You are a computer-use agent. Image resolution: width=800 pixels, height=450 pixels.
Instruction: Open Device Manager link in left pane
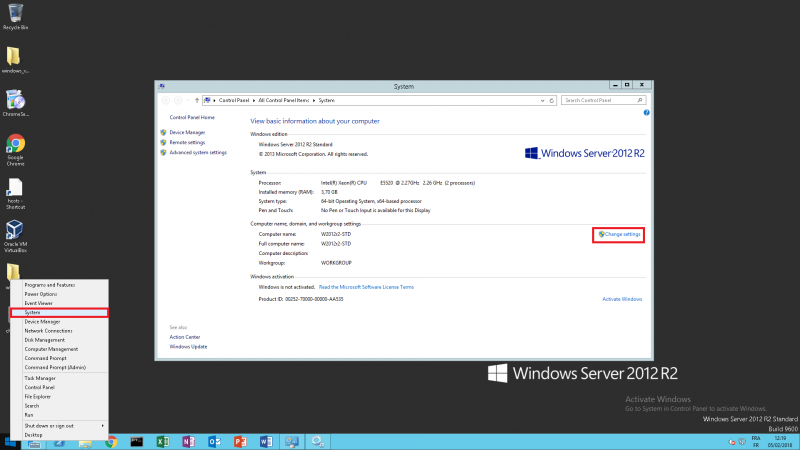tap(187, 133)
